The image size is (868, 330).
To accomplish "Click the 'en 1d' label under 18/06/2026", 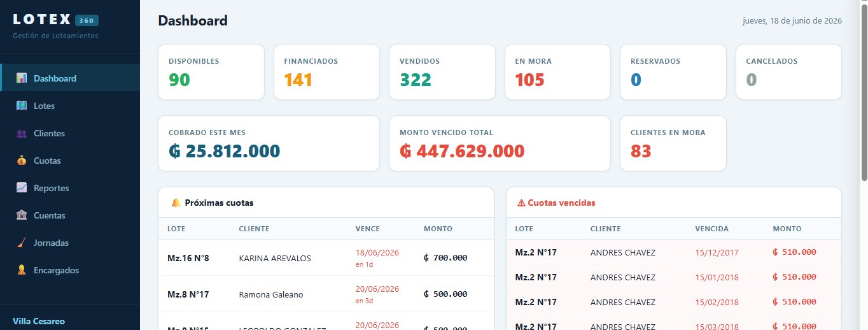I will (364, 264).
